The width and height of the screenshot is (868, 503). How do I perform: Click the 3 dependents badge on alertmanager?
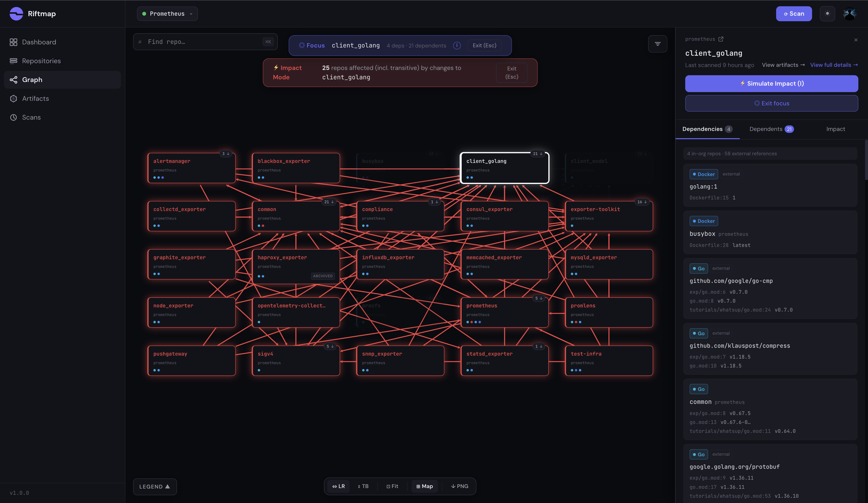pos(226,154)
